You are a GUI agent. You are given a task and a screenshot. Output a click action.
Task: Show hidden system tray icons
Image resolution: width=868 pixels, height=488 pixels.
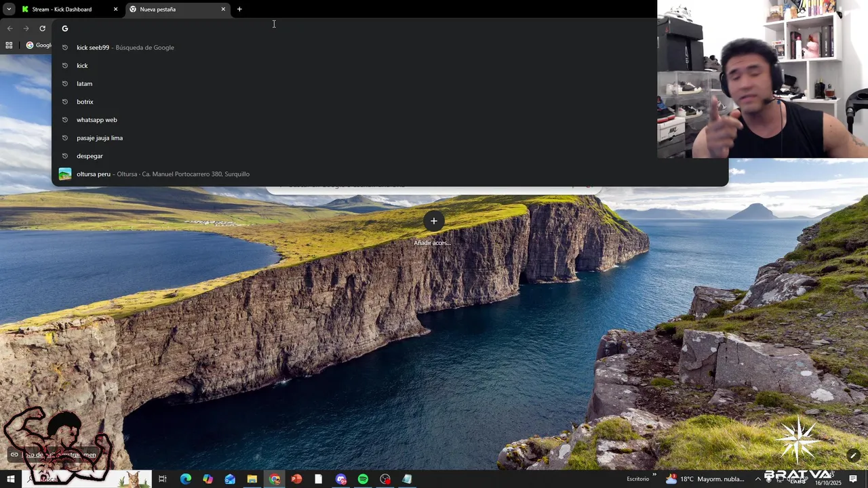tap(758, 479)
